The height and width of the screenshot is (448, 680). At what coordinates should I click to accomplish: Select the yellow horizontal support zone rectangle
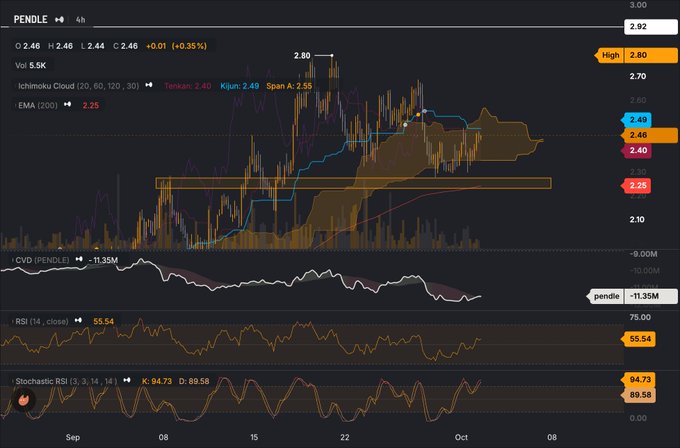(353, 183)
